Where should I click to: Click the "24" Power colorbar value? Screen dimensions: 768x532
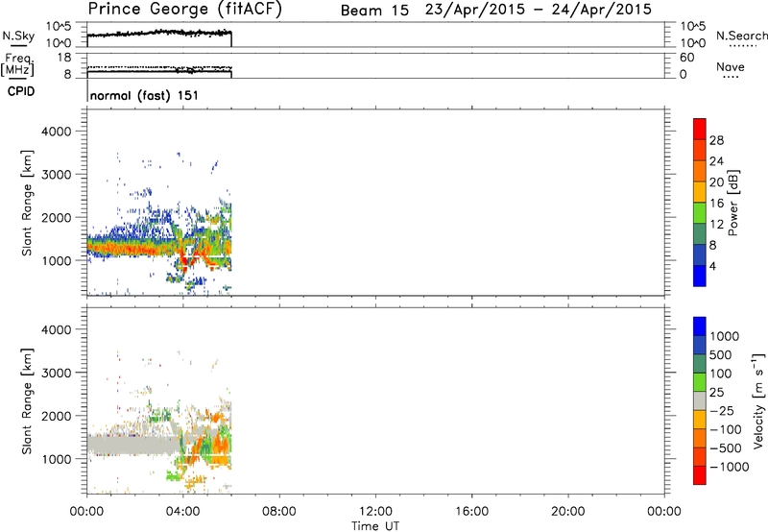716,161
